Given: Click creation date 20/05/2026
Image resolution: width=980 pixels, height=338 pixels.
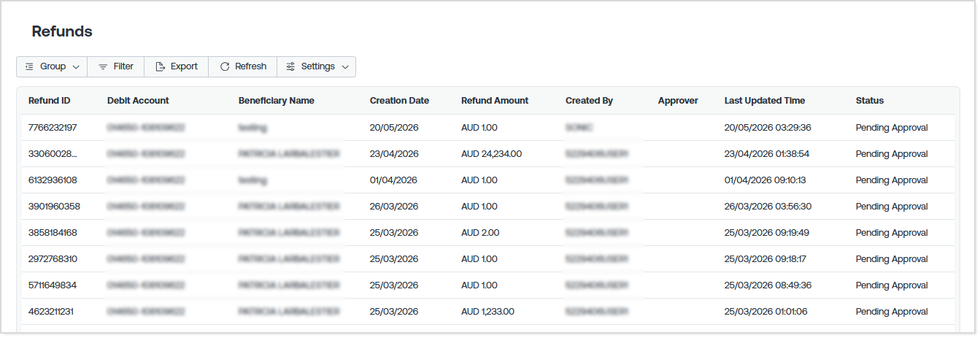Looking at the screenshot, I should 394,128.
